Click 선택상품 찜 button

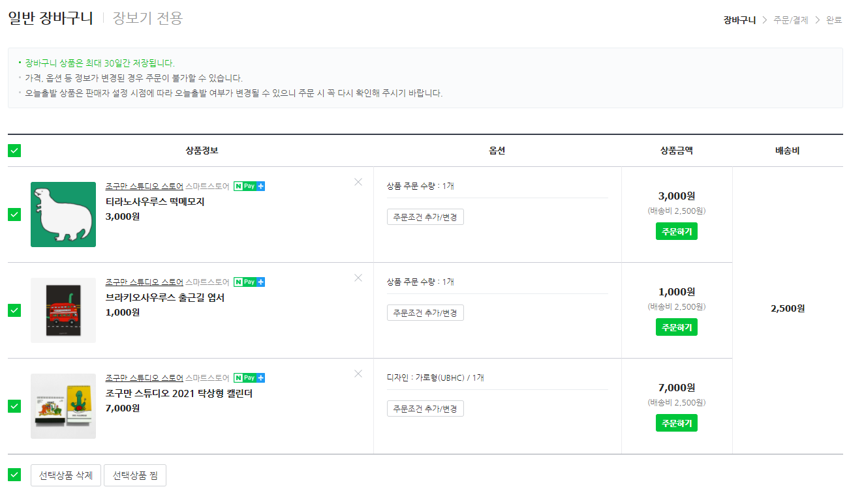click(x=135, y=475)
